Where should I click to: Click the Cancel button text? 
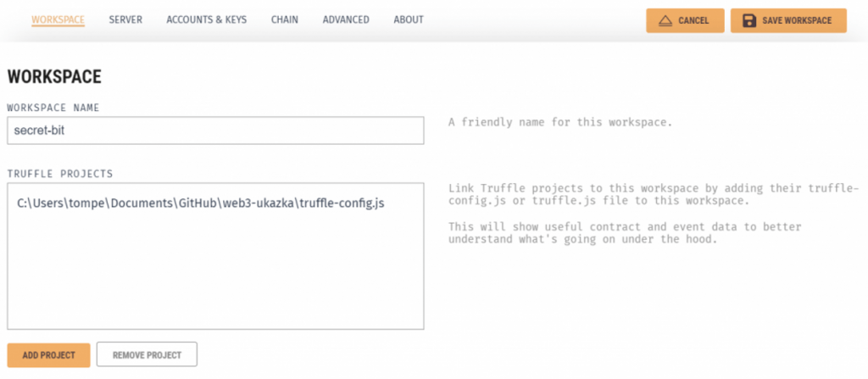(693, 20)
